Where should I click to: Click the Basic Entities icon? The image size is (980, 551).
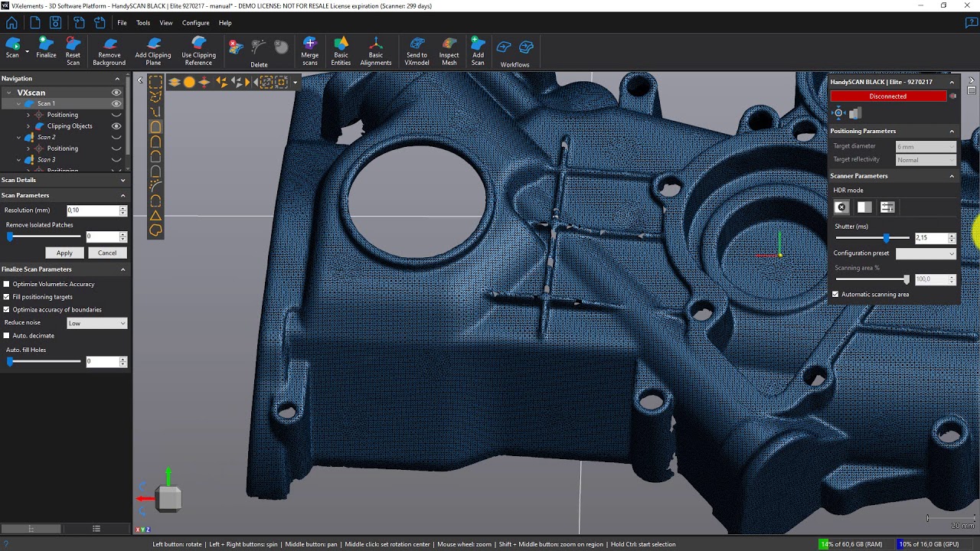point(341,47)
